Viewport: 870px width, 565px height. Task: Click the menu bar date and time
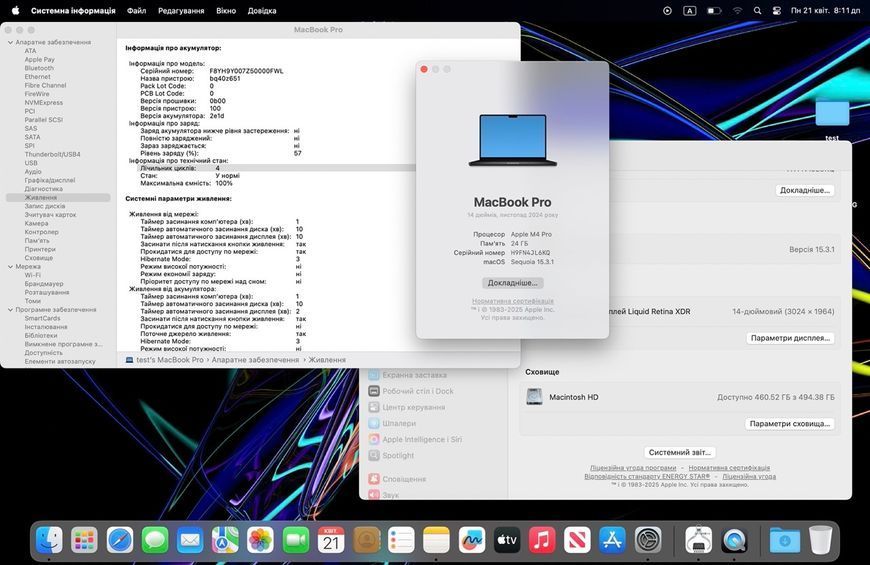[x=826, y=11]
